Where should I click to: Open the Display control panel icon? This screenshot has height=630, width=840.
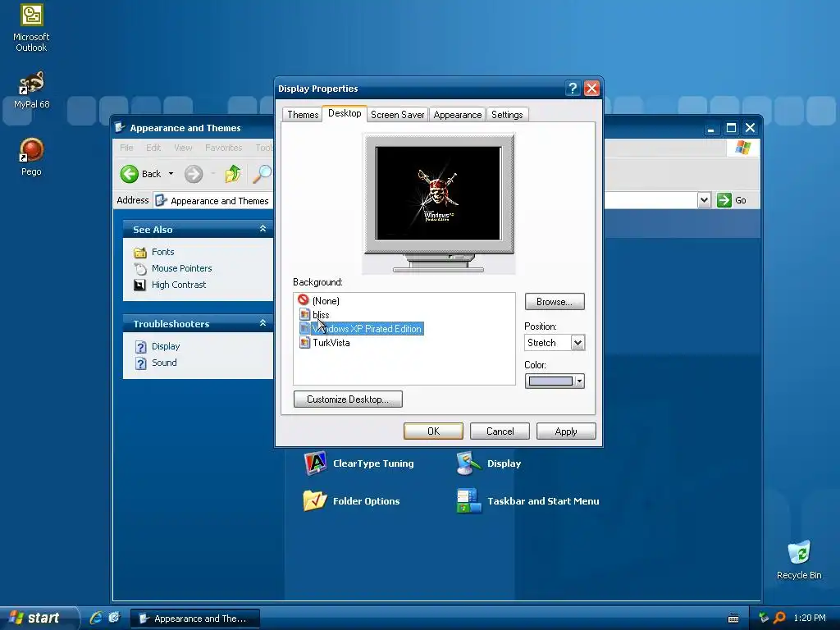click(x=468, y=463)
